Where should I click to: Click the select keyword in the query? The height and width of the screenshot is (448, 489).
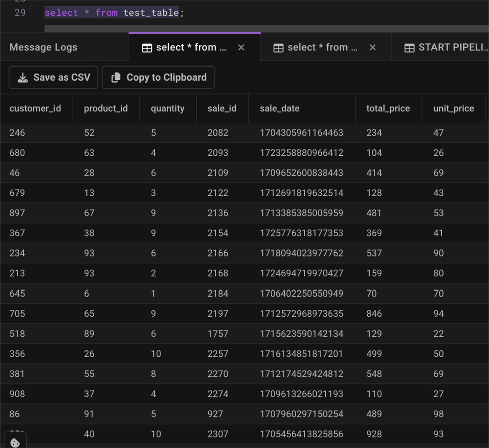click(x=61, y=12)
